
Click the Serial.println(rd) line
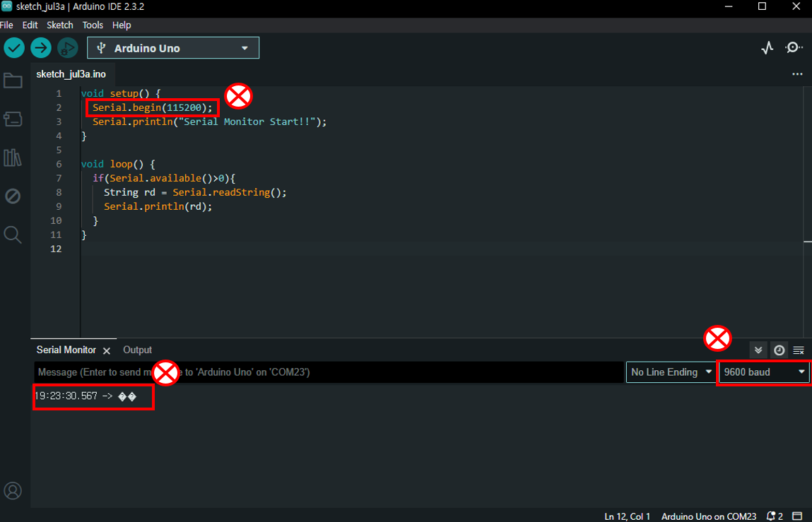pyautogui.click(x=158, y=206)
